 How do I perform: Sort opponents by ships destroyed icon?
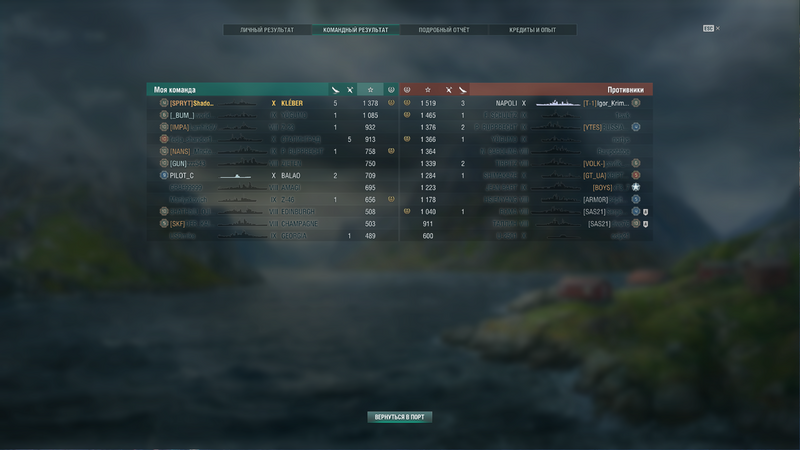[463, 90]
